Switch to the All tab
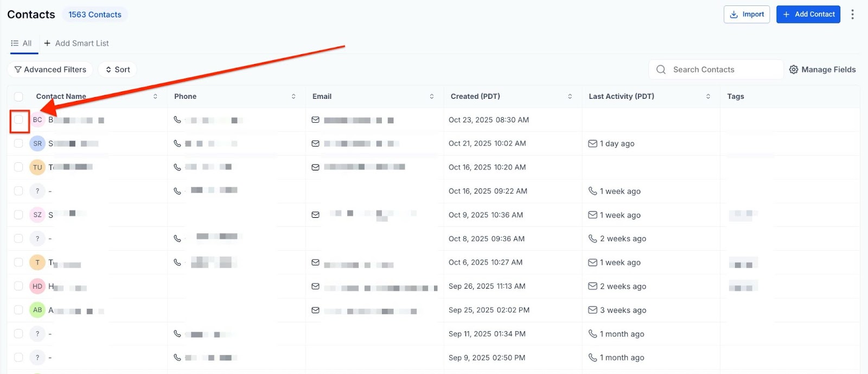 click(22, 43)
